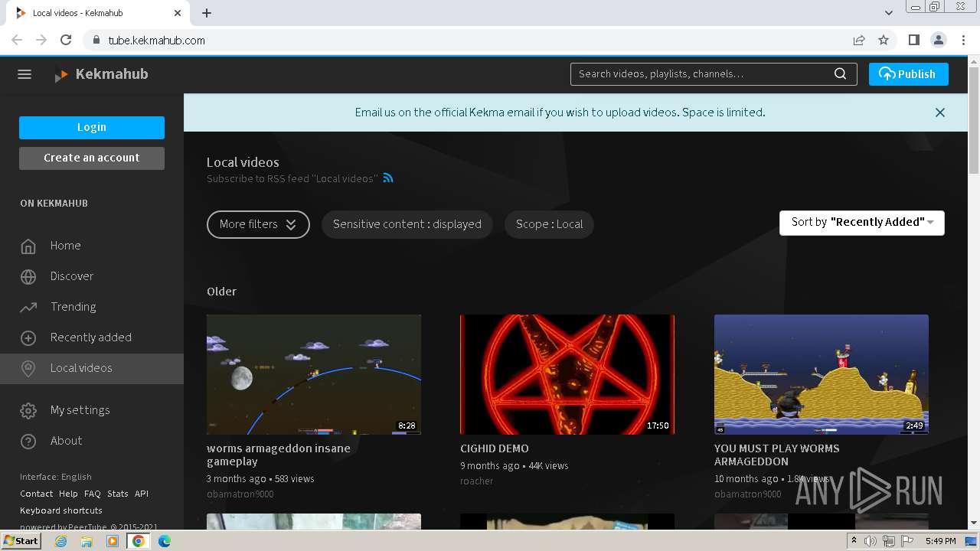Click the blue Login button
980x551 pixels.
coord(92,128)
